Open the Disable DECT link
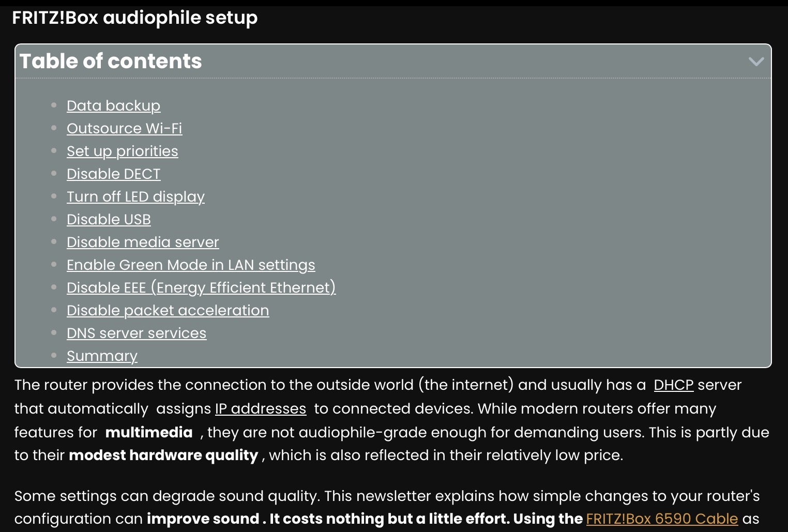Screen dimensions: 788x532 click(113, 174)
